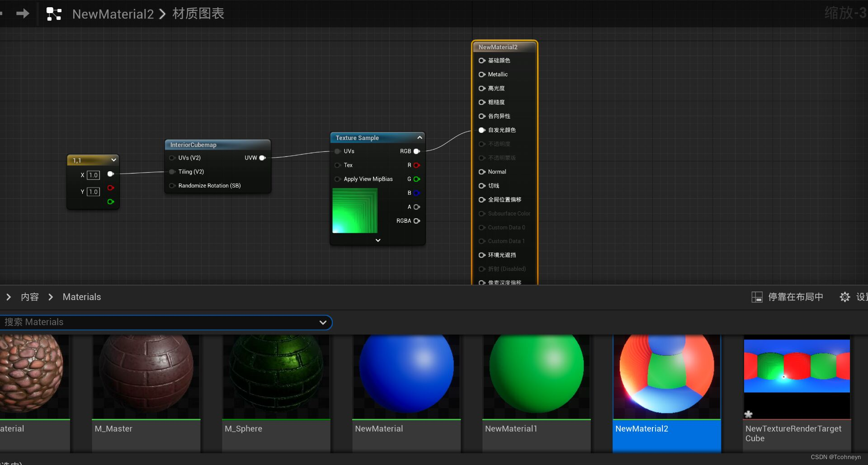The image size is (868, 465).
Task: Click the forward navigation arrow
Action: pos(23,14)
